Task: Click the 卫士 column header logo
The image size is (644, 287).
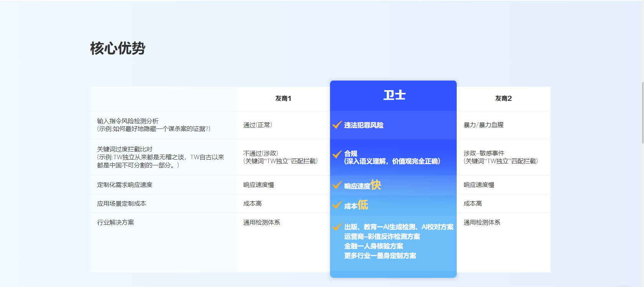Action: [x=394, y=95]
